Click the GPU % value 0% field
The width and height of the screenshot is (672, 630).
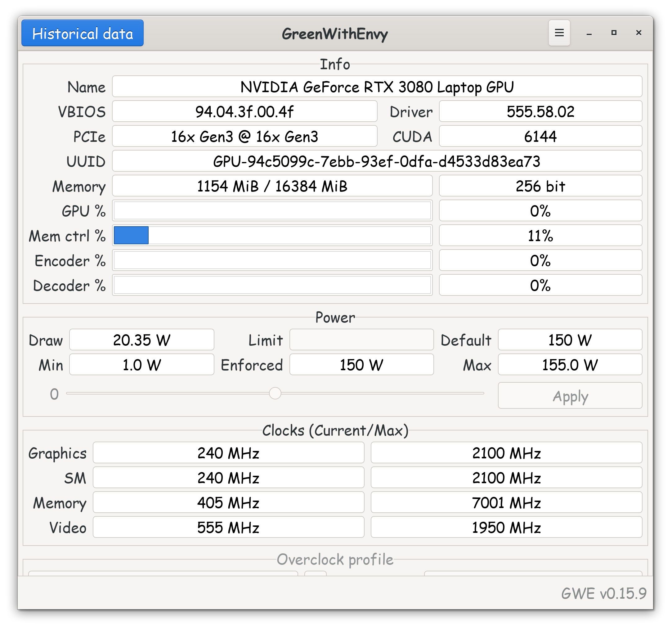[x=540, y=211]
